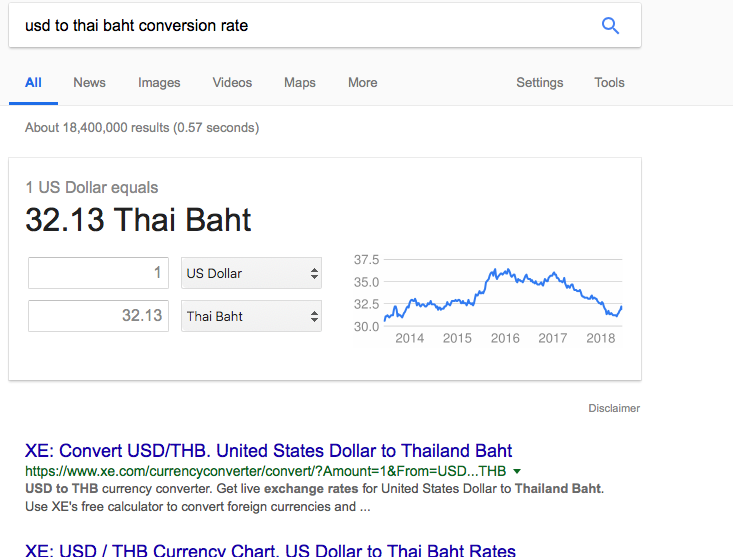Image resolution: width=733 pixels, height=557 pixels.
Task: Open the Disclaimer link
Action: pos(614,408)
